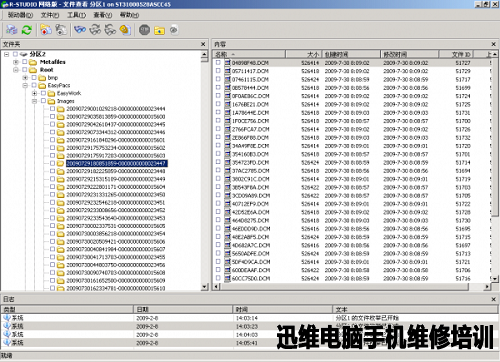Click the gray Stop sign toolbar icon
500x362 pixels.
pos(144,30)
